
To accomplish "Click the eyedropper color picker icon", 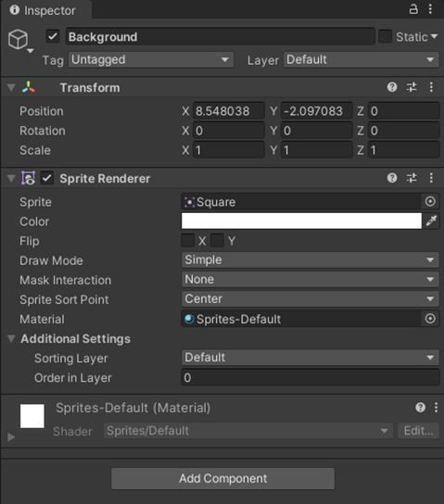I will click(x=431, y=220).
